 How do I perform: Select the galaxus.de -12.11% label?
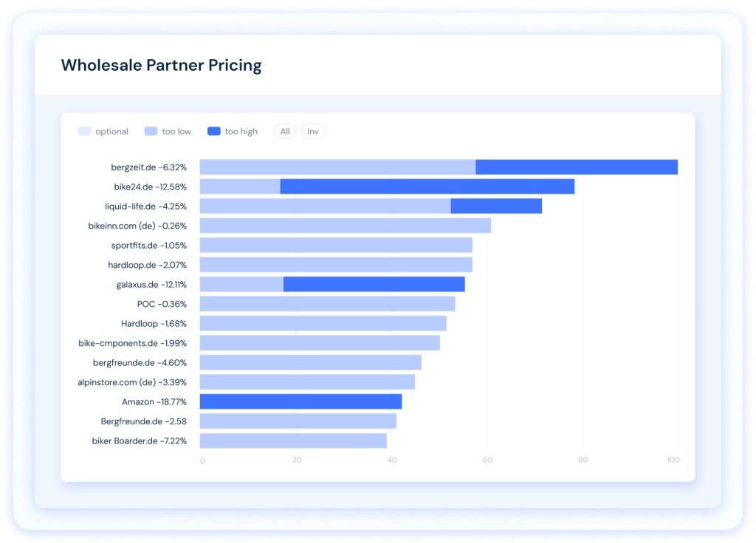click(x=151, y=284)
